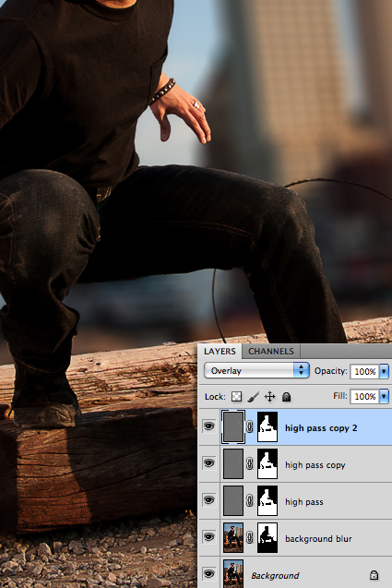Select the high pass copy layer name
The height and width of the screenshot is (588, 392).
[315, 465]
